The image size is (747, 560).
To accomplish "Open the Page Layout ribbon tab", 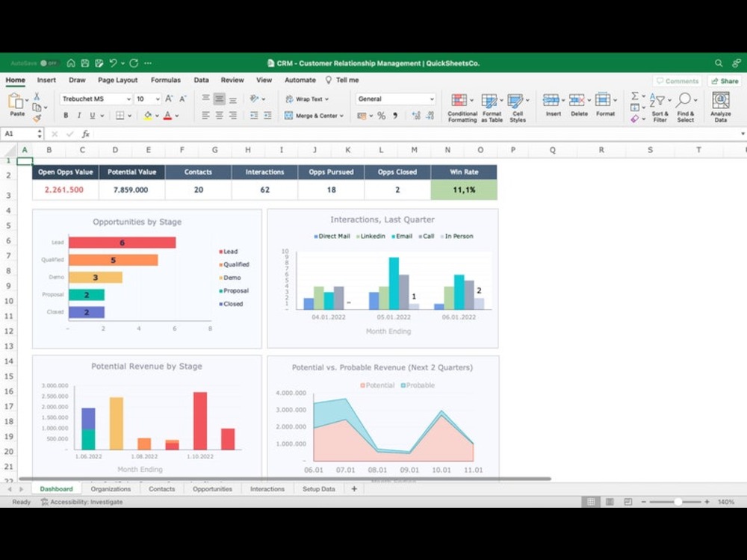I will [118, 80].
